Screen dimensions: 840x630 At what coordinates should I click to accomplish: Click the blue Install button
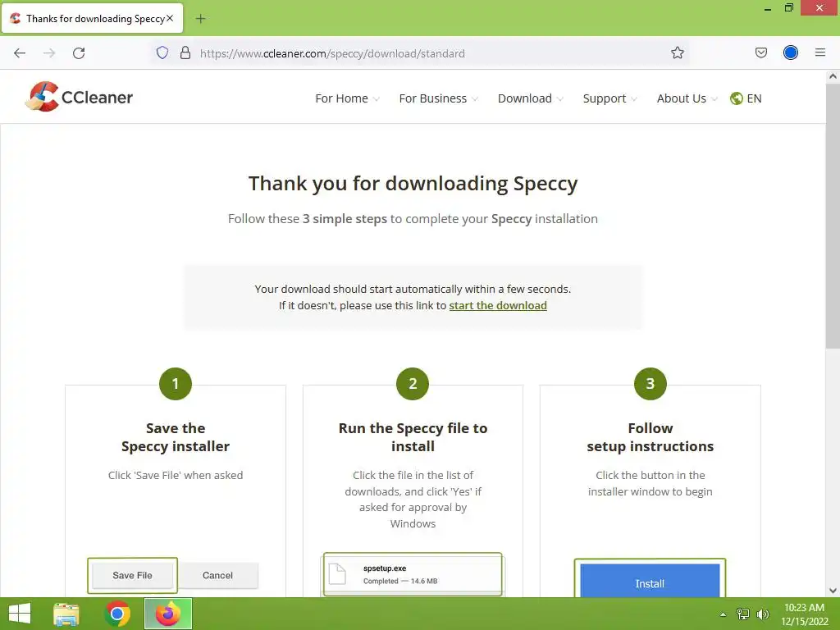click(x=650, y=581)
